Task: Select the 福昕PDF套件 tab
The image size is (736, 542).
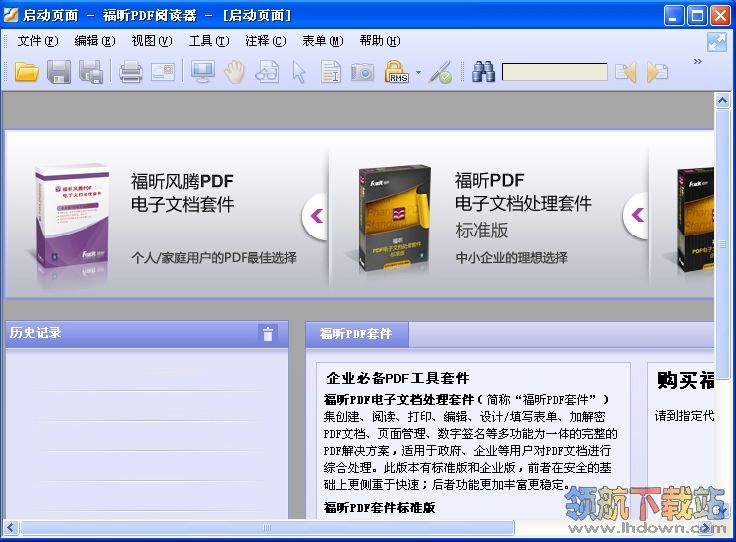Action: [356, 334]
